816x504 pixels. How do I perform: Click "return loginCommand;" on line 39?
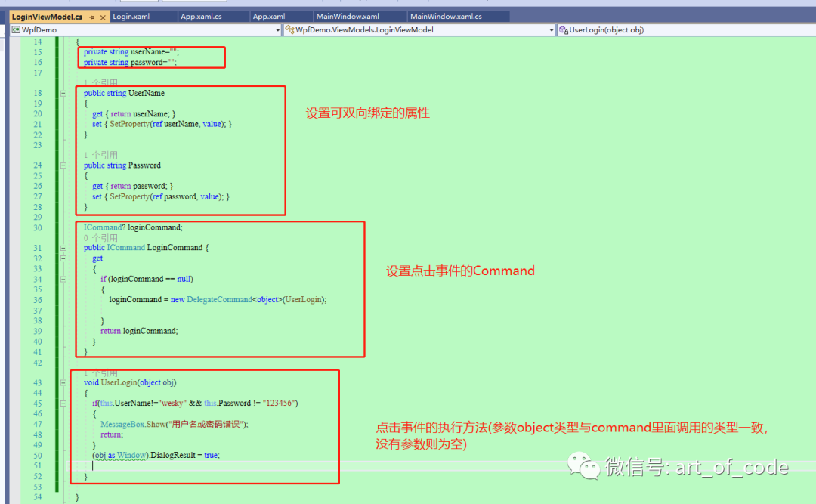[x=139, y=331]
